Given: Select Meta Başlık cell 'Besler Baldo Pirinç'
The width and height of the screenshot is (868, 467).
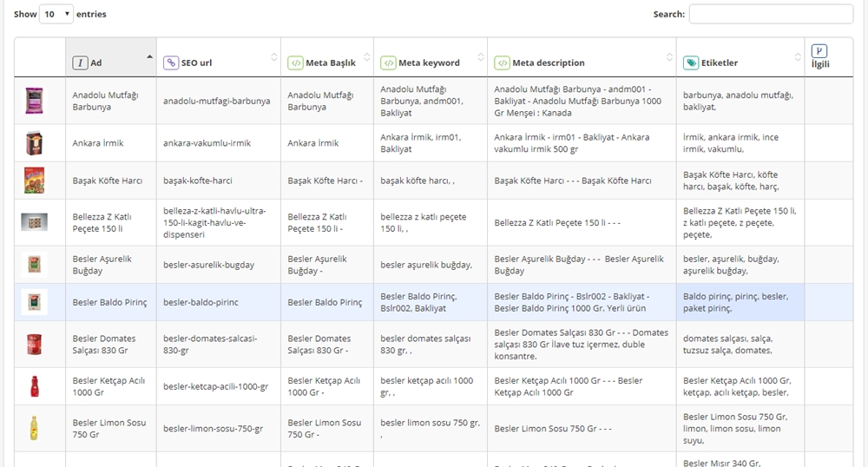Looking at the screenshot, I should [x=327, y=302].
